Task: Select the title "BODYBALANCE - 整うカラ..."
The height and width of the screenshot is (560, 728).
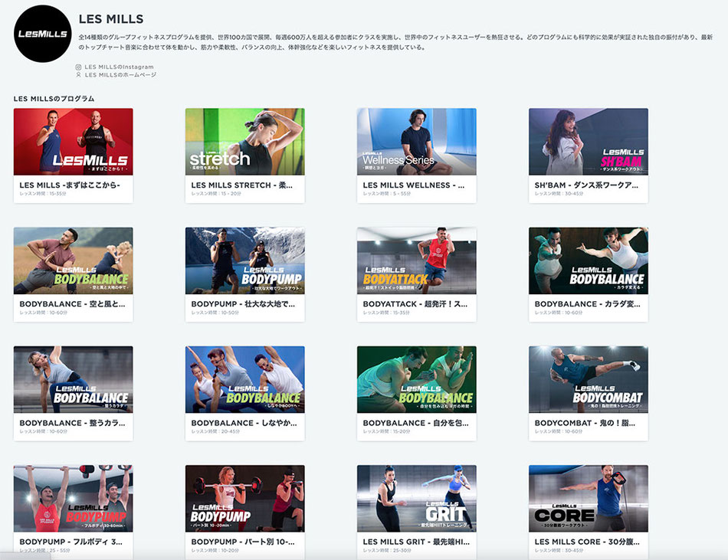Action: (73, 423)
